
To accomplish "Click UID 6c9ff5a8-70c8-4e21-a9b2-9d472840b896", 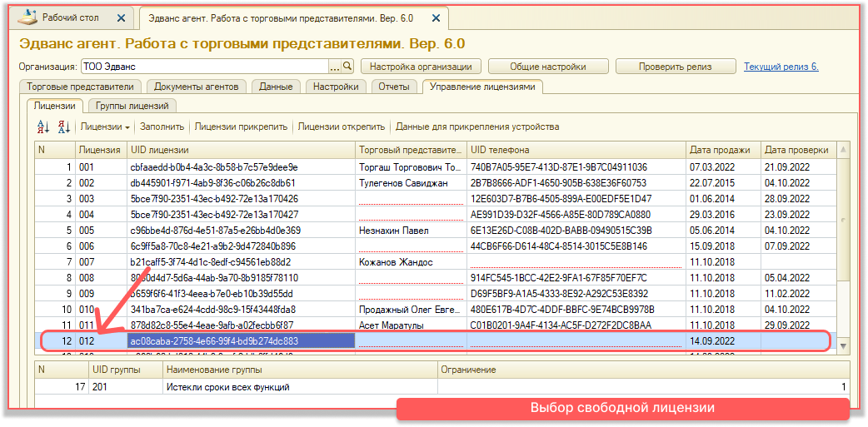I will 242,246.
